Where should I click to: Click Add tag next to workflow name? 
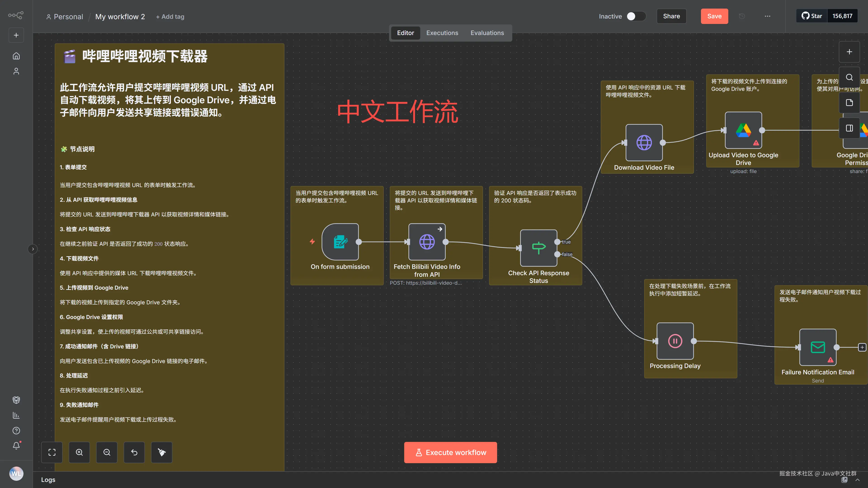(170, 17)
